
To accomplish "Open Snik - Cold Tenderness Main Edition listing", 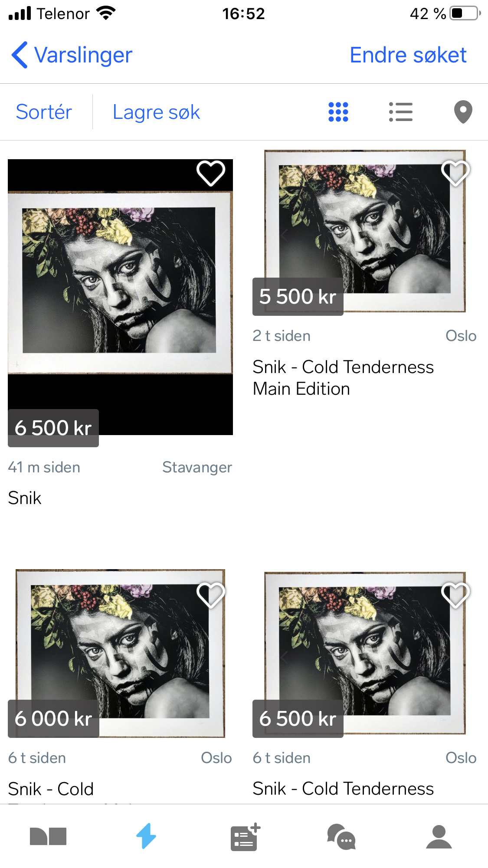I will pyautogui.click(x=343, y=378).
